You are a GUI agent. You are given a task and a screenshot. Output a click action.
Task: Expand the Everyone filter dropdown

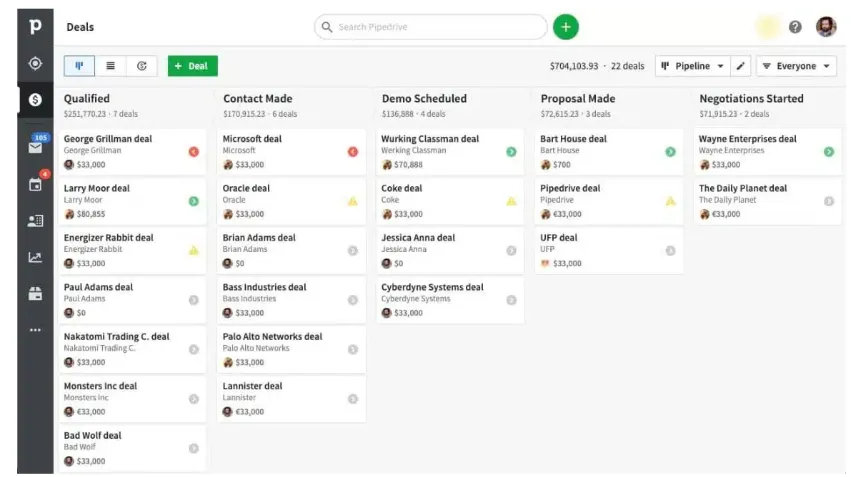796,66
